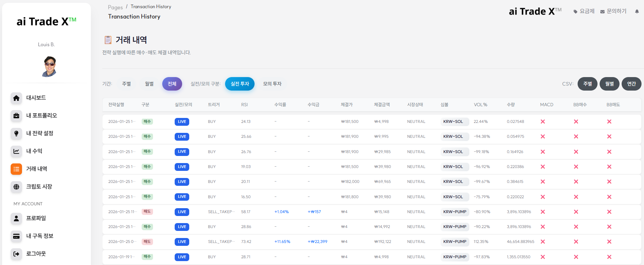Click SELL_TAKEP trigger in 58.17 RSI row
644x265 pixels.
pyautogui.click(x=222, y=212)
